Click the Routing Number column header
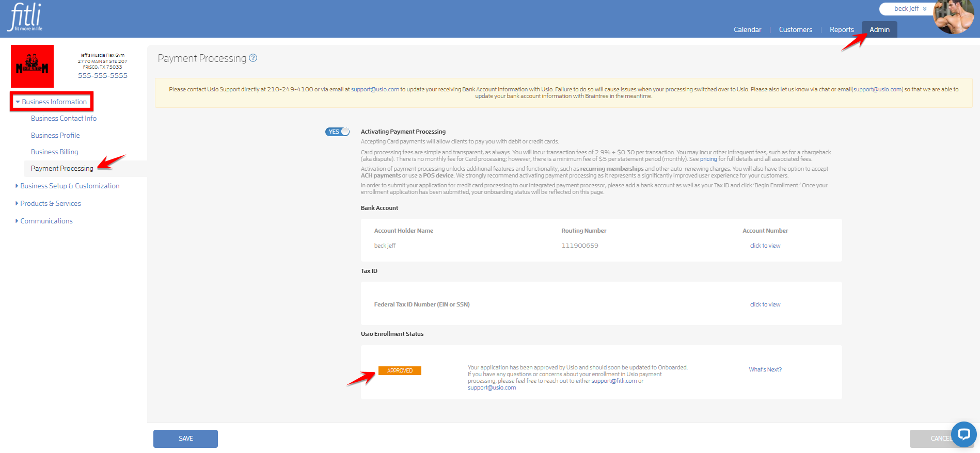The width and height of the screenshot is (980, 453). pos(583,231)
